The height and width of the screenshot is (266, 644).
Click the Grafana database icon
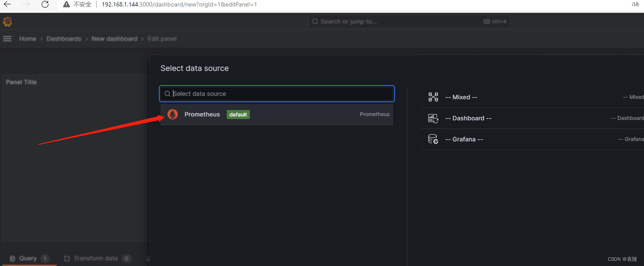[x=433, y=139]
